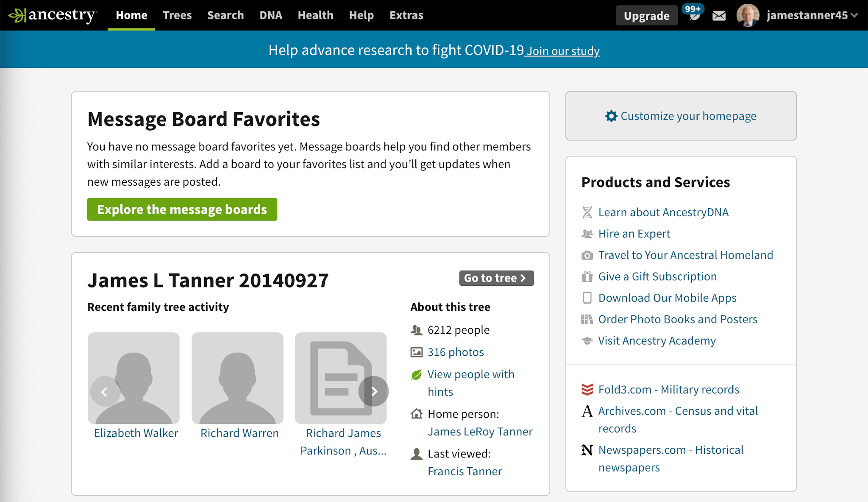Open the Join our study link

pyautogui.click(x=562, y=50)
